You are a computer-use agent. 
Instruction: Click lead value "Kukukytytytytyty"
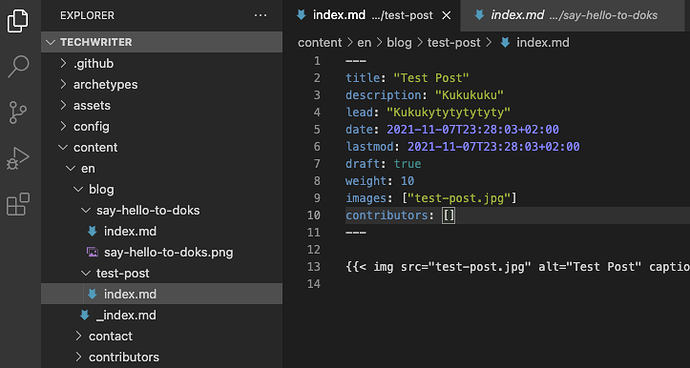(448, 112)
